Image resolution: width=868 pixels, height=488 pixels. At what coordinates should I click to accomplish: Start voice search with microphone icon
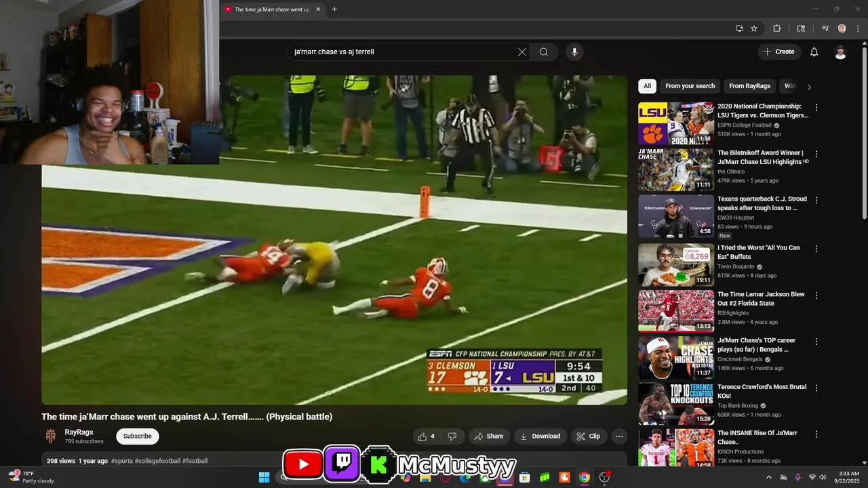pyautogui.click(x=574, y=52)
